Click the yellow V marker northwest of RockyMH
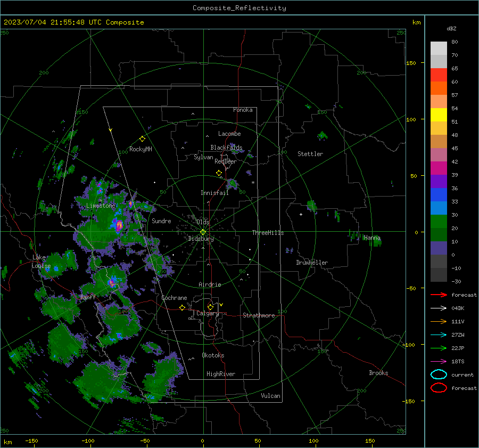Image resolution: width=479 pixels, height=448 pixels. pos(111,130)
